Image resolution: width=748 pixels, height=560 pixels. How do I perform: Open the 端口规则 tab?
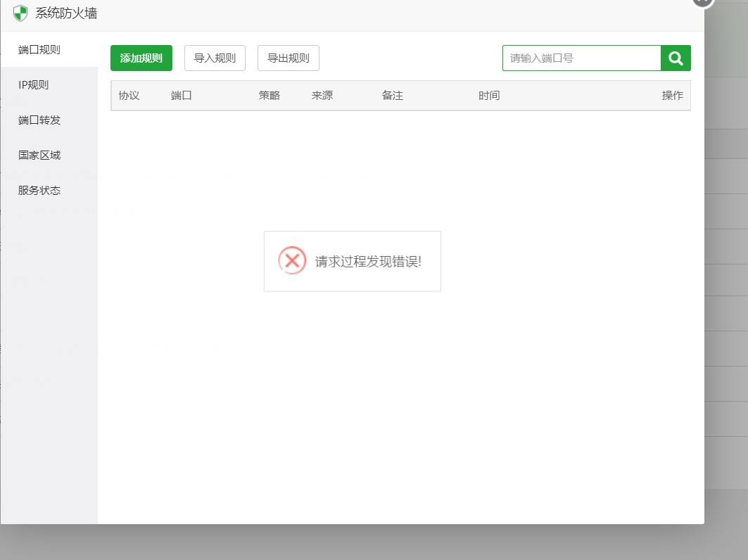click(49, 50)
